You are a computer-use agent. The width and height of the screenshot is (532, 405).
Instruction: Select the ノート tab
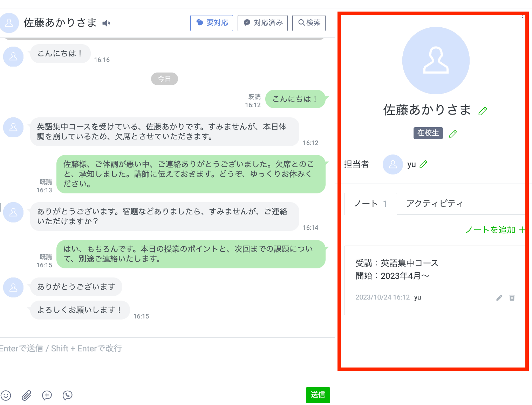click(370, 204)
